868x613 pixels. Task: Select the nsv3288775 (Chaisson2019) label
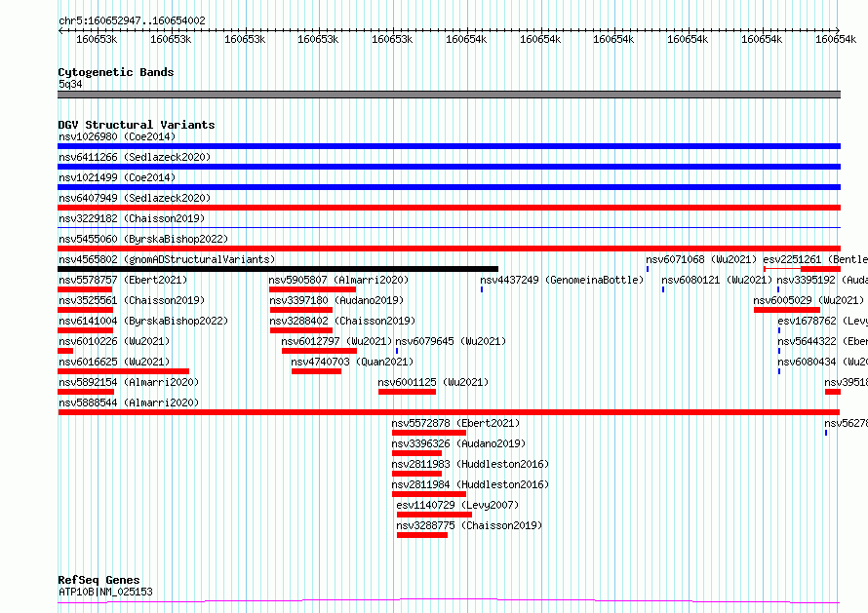[469, 525]
